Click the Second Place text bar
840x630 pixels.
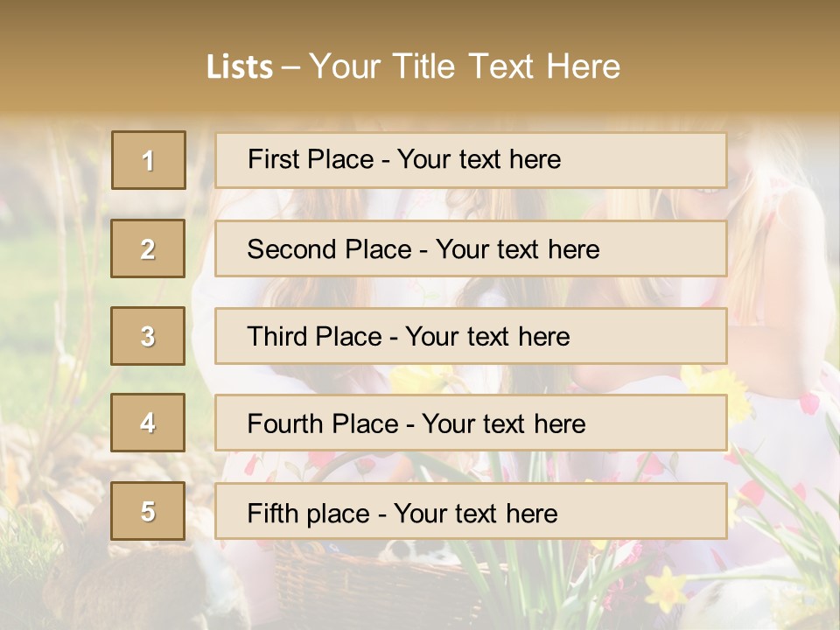click(471, 248)
